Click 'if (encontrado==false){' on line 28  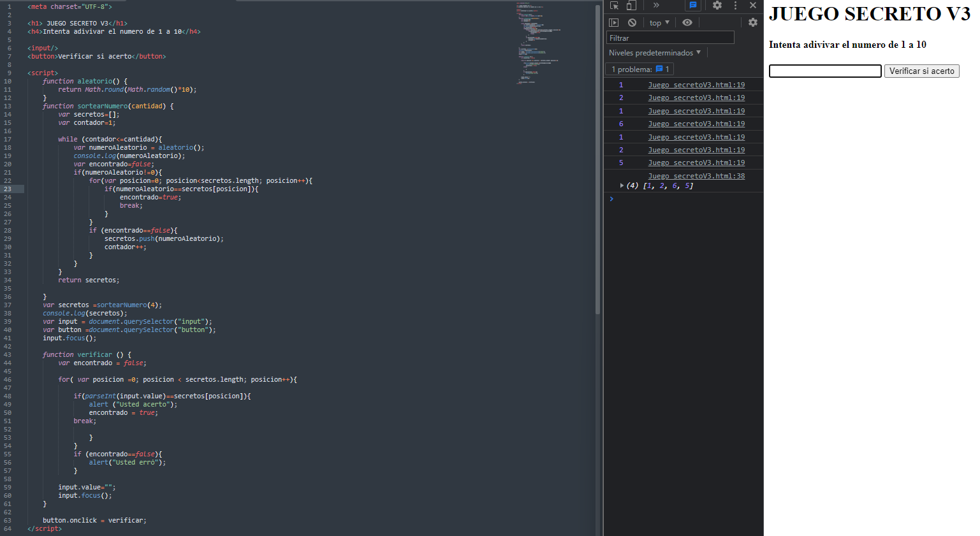point(133,230)
